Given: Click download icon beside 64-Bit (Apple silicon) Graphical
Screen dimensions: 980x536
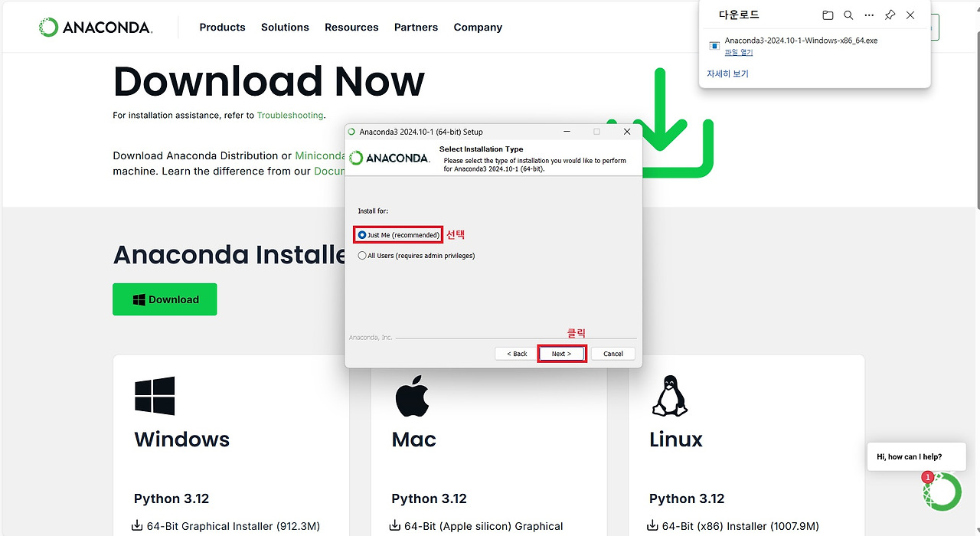Looking at the screenshot, I should (395, 526).
